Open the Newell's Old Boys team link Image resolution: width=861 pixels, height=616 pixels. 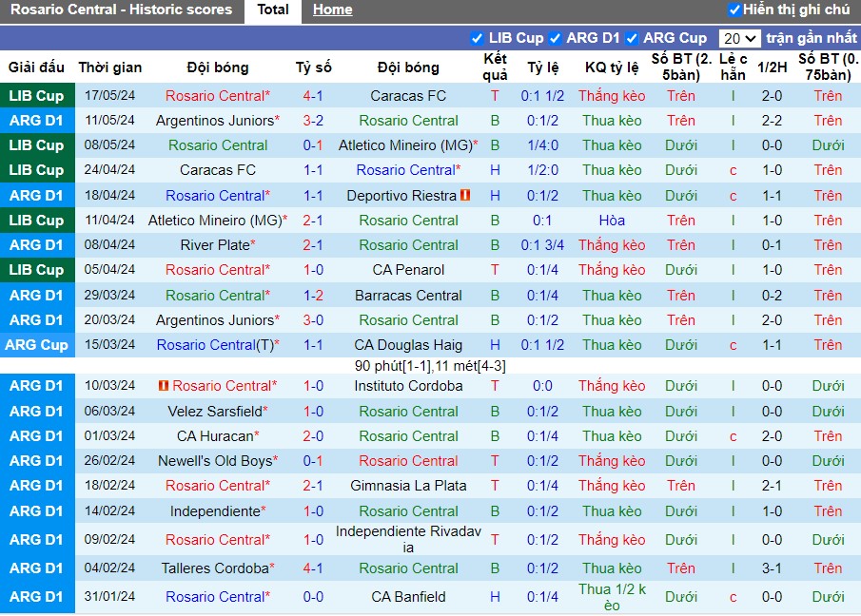[x=215, y=461]
